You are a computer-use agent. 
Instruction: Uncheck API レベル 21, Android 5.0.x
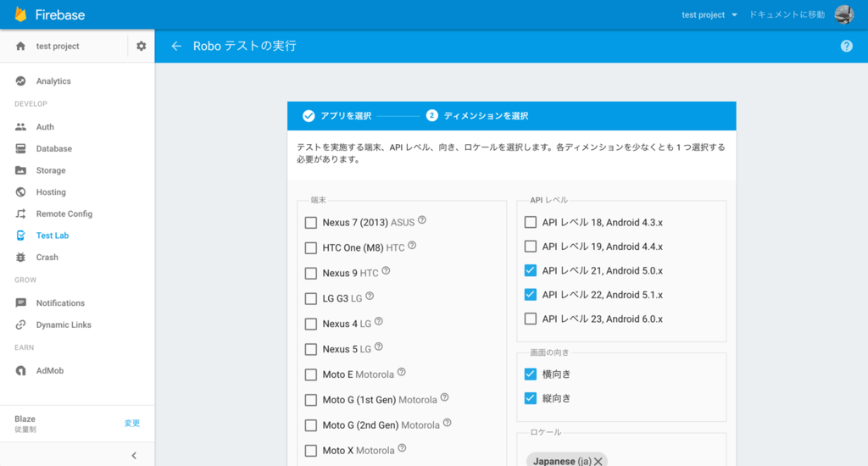(x=531, y=270)
